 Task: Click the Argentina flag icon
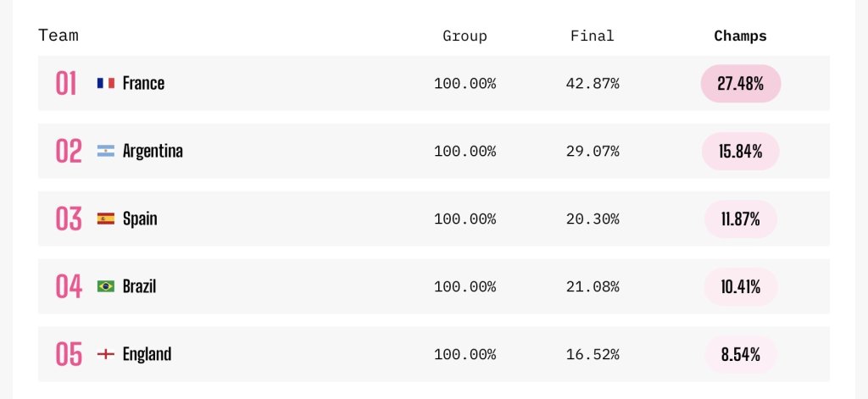point(106,151)
